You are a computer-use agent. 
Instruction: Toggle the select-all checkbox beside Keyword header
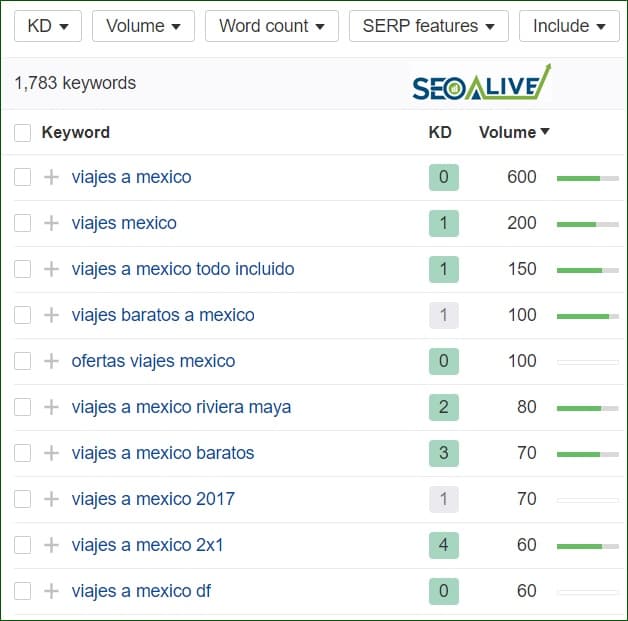(22, 133)
